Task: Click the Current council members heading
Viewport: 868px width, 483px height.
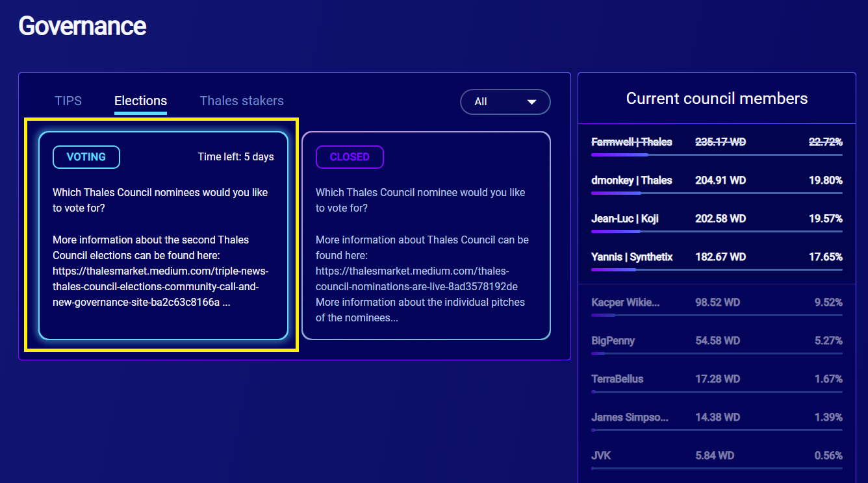Action: (x=717, y=99)
